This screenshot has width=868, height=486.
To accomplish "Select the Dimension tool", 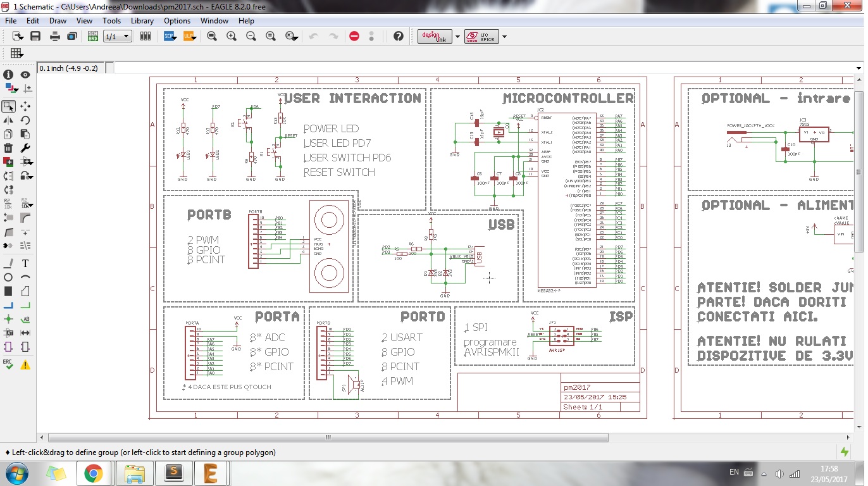I will pyautogui.click(x=25, y=333).
